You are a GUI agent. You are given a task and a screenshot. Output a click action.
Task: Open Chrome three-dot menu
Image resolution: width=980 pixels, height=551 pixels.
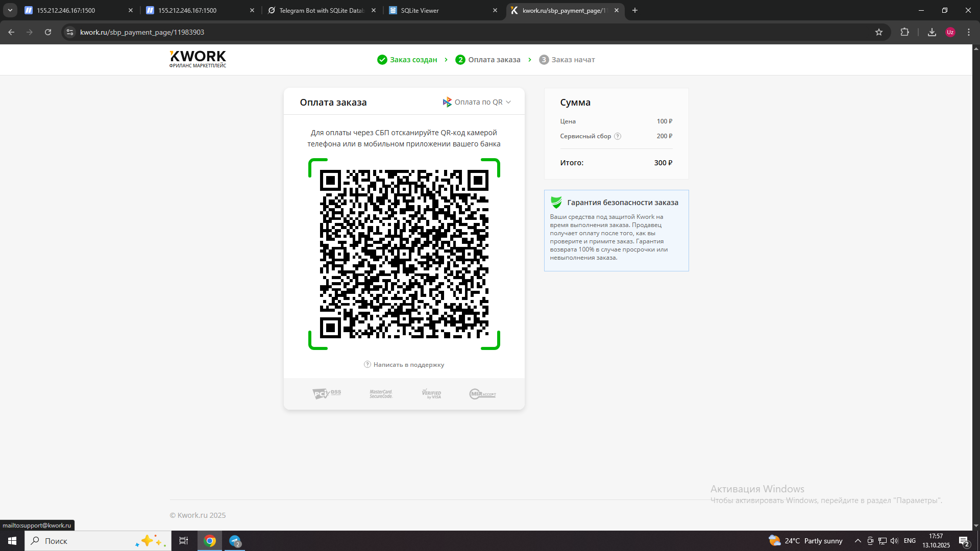click(x=969, y=32)
